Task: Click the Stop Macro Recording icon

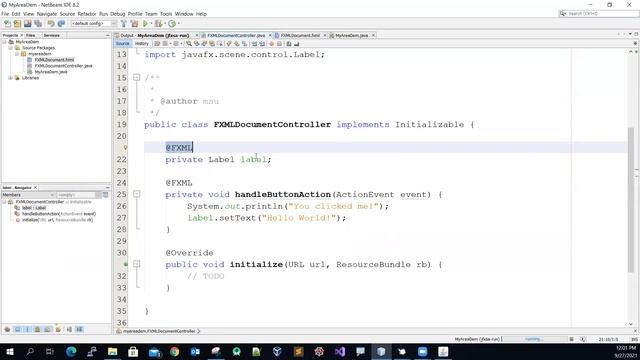Action: click(279, 44)
